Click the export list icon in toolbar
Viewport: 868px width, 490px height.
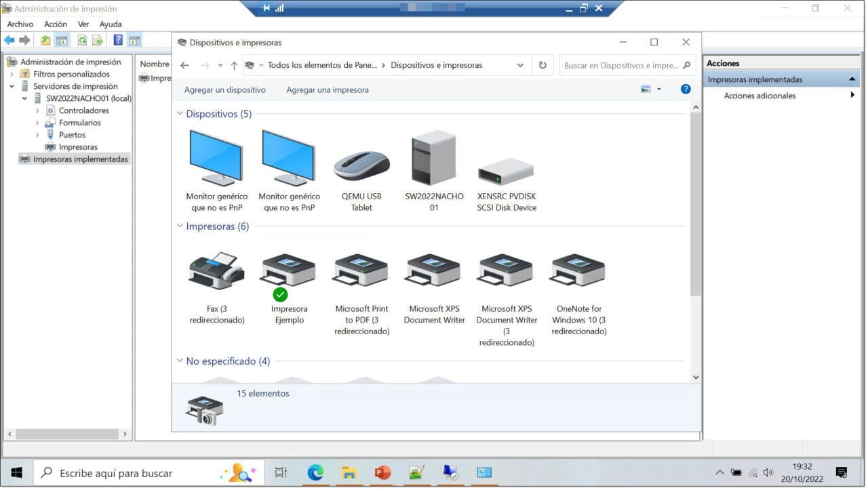[x=98, y=41]
